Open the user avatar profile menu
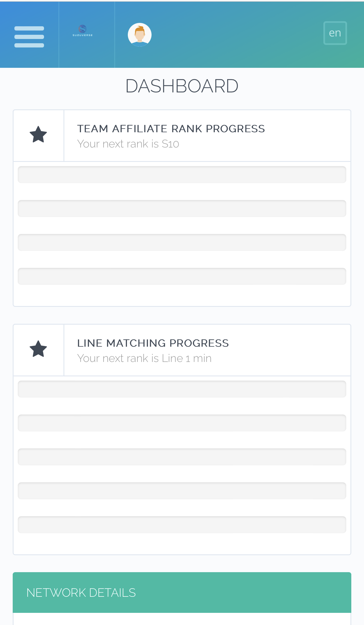 pos(139,34)
